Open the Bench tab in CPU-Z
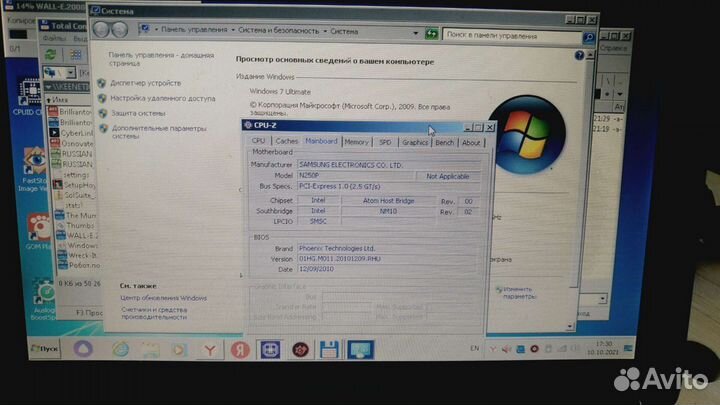This screenshot has width=720, height=405. point(444,143)
